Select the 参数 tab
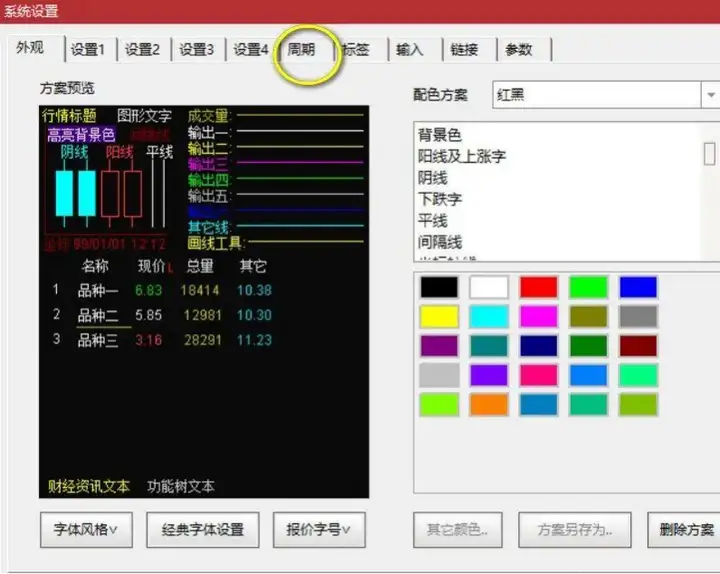The image size is (720, 574). coord(518,49)
